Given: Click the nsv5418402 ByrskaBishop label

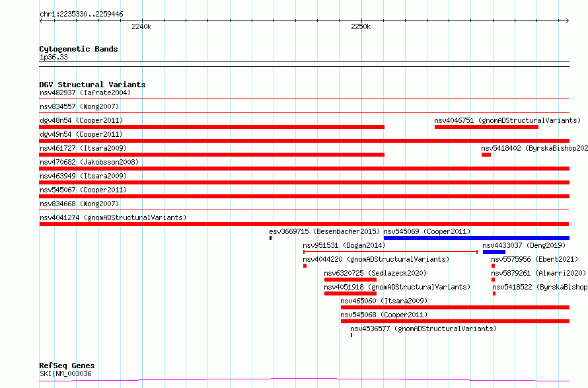Looking at the screenshot, I should click(x=534, y=148).
